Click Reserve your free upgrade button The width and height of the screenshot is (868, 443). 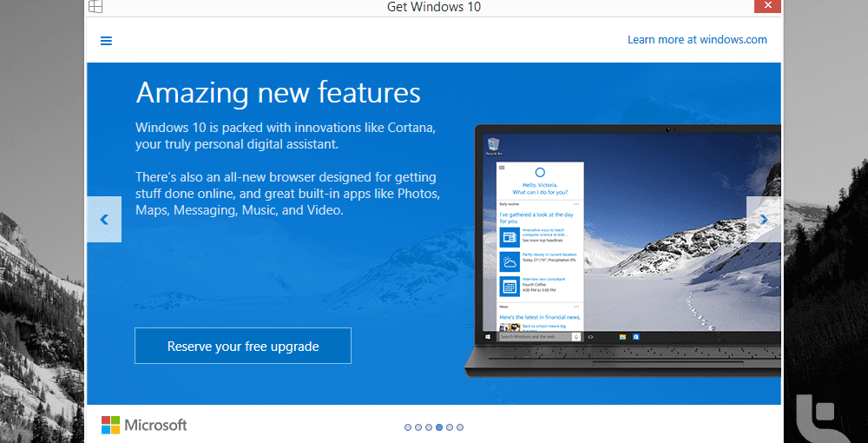[x=243, y=346]
